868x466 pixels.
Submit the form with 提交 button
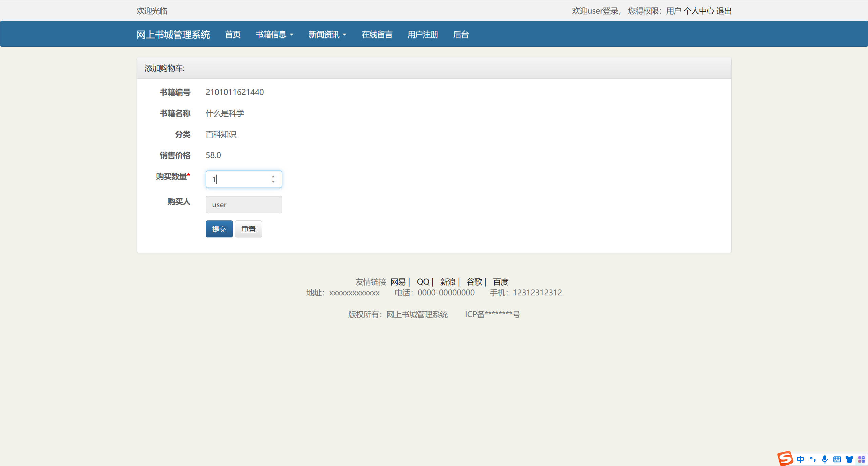[219, 229]
